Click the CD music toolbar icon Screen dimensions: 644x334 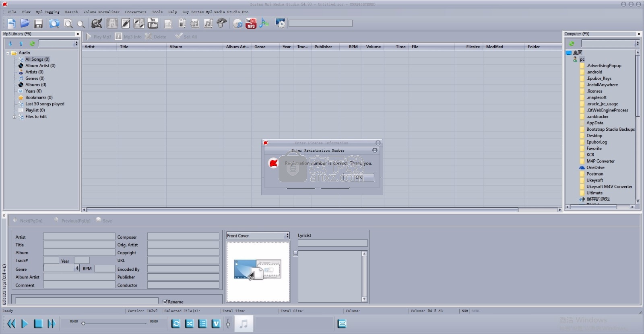238,23
